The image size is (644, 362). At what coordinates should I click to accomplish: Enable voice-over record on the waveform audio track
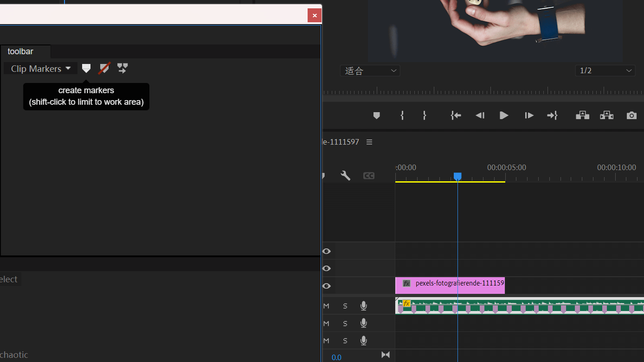(x=364, y=306)
